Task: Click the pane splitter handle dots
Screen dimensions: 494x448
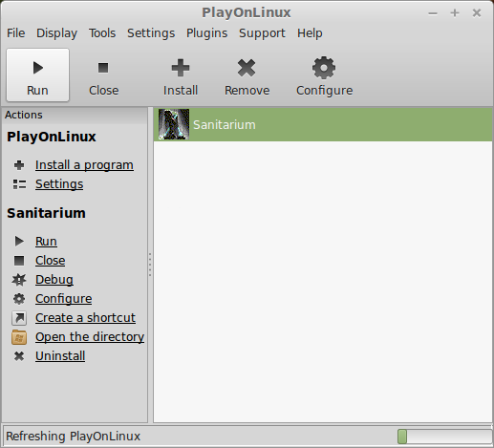Action: [150, 265]
